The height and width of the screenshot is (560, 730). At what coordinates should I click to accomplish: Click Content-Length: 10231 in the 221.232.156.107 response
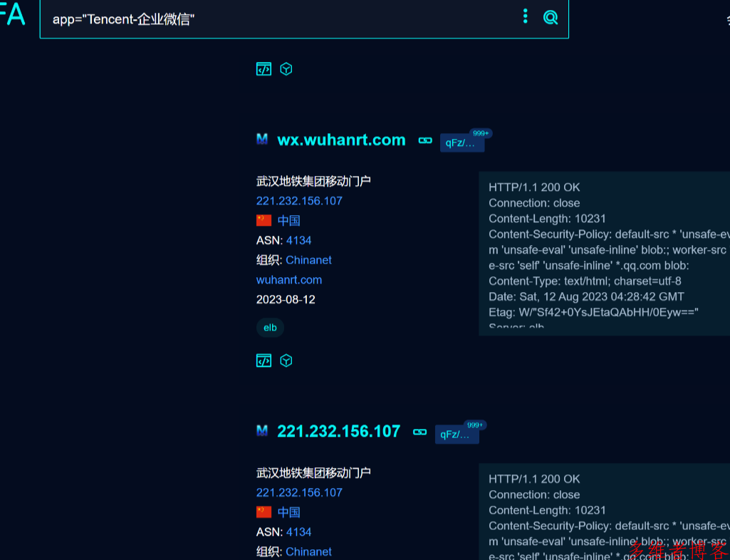[547, 510]
